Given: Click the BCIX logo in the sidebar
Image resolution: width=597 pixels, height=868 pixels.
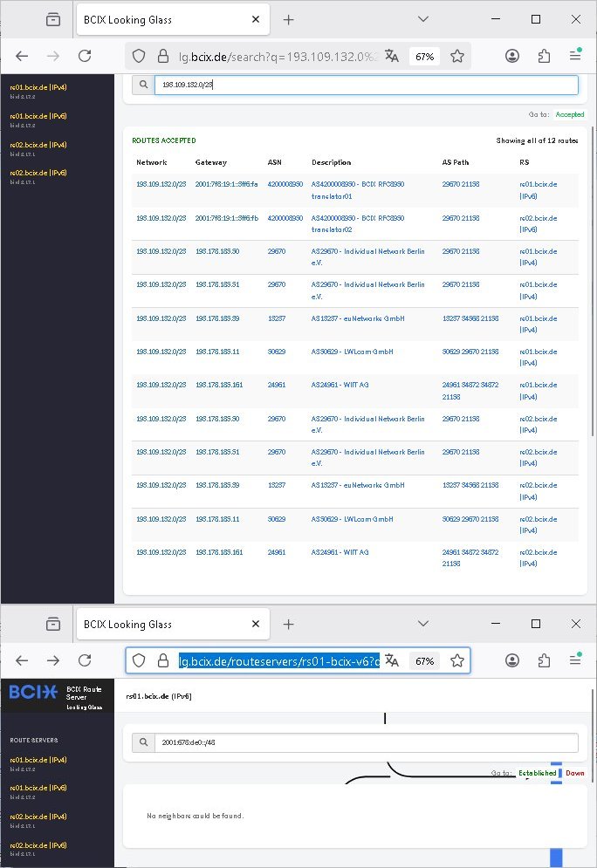Looking at the screenshot, I should tap(34, 693).
